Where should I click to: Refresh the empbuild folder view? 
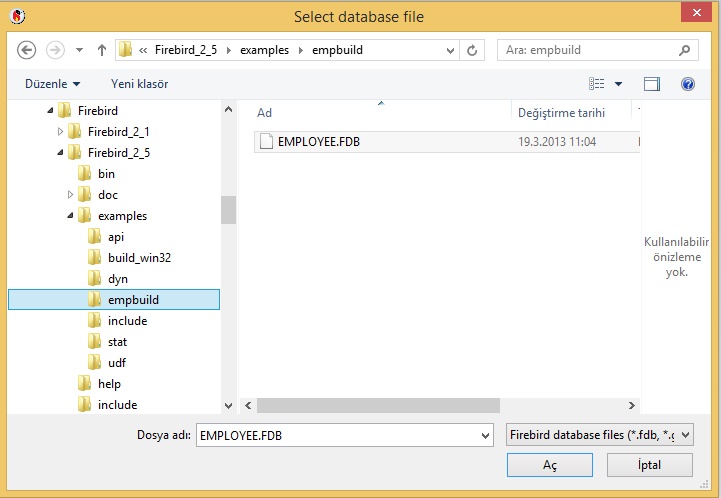(473, 49)
